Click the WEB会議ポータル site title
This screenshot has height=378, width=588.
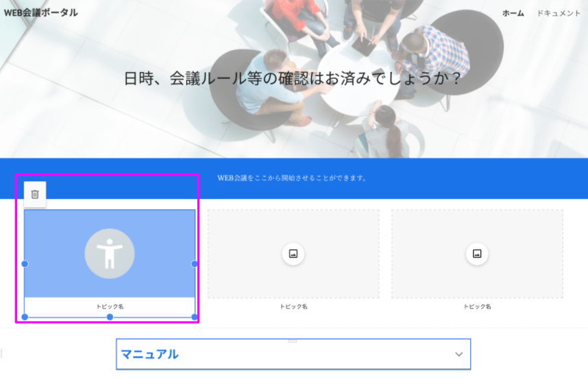pos(40,13)
